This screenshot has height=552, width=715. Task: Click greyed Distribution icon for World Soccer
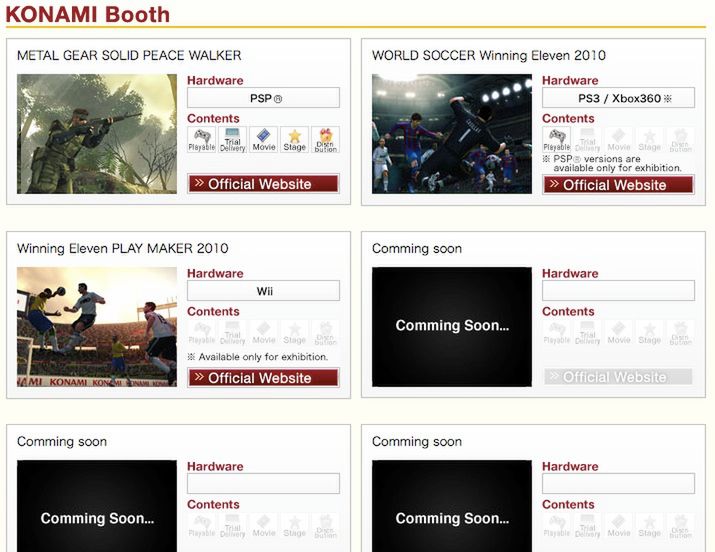[x=681, y=140]
